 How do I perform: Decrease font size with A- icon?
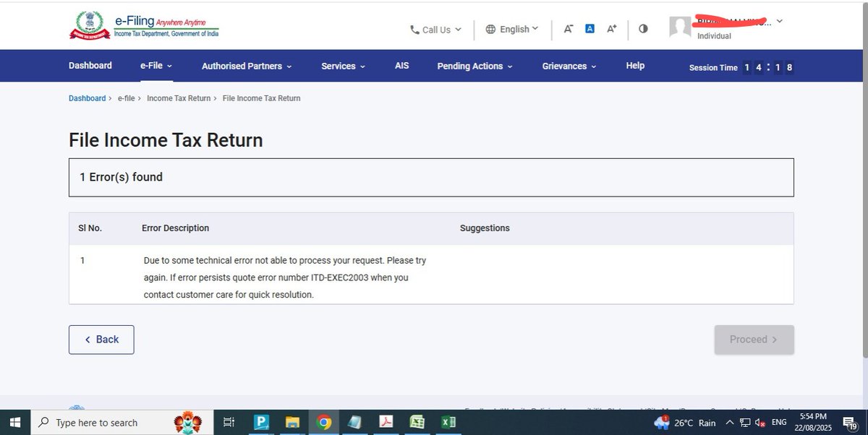[569, 29]
